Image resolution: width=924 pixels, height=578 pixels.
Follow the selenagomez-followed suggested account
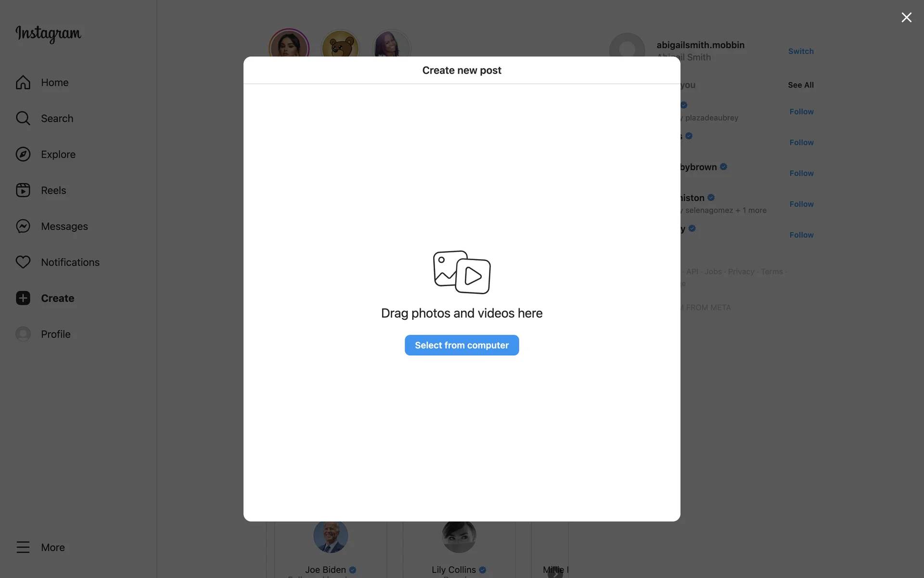pos(801,204)
